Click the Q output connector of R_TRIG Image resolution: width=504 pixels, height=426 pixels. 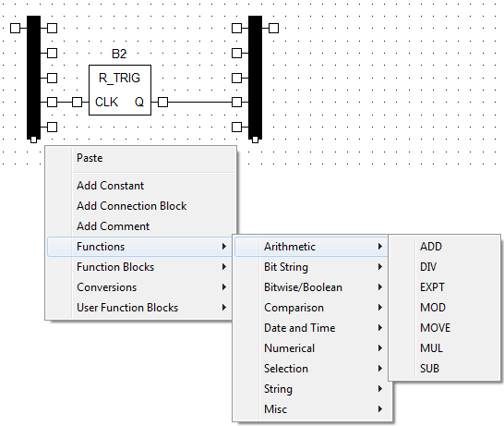tap(163, 103)
